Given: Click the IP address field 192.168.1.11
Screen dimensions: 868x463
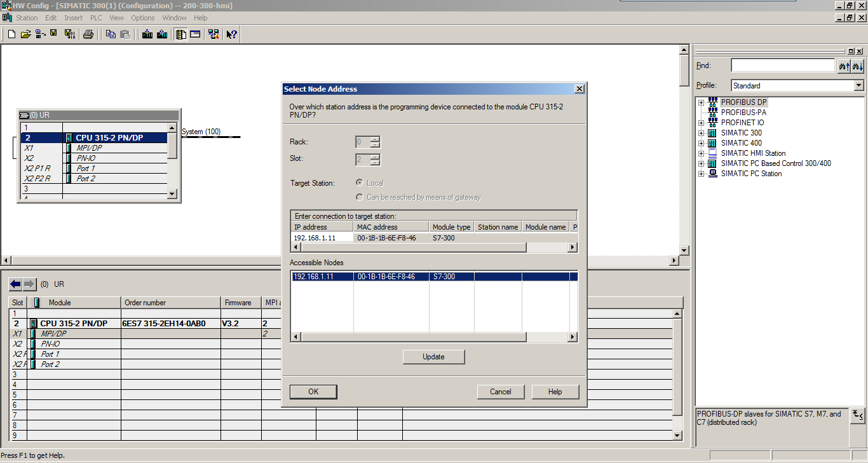Looking at the screenshot, I should point(322,238).
